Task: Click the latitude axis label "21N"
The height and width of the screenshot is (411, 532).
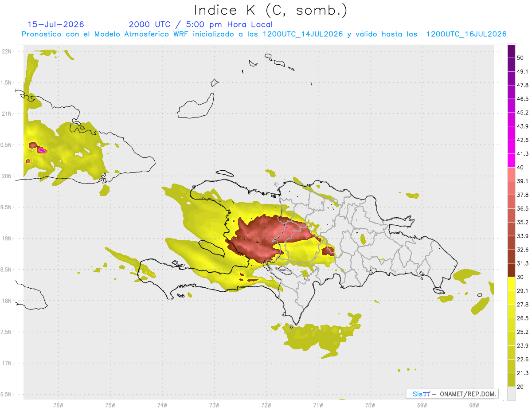Action: (8, 114)
